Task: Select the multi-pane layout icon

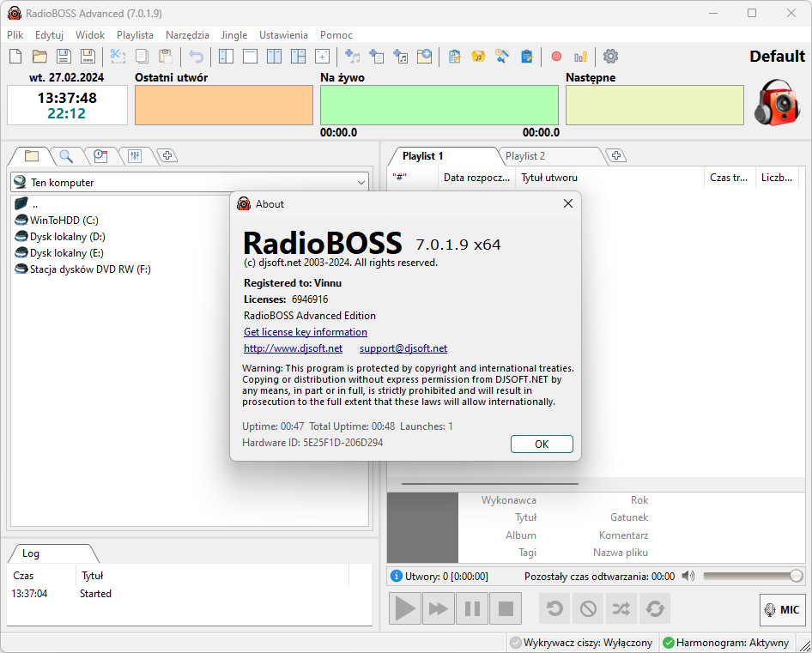Action: click(299, 56)
